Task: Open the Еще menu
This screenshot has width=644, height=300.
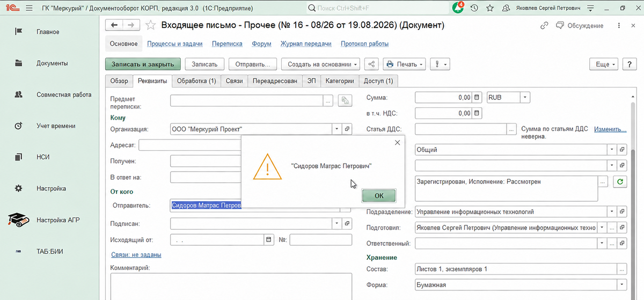Action: pyautogui.click(x=605, y=64)
